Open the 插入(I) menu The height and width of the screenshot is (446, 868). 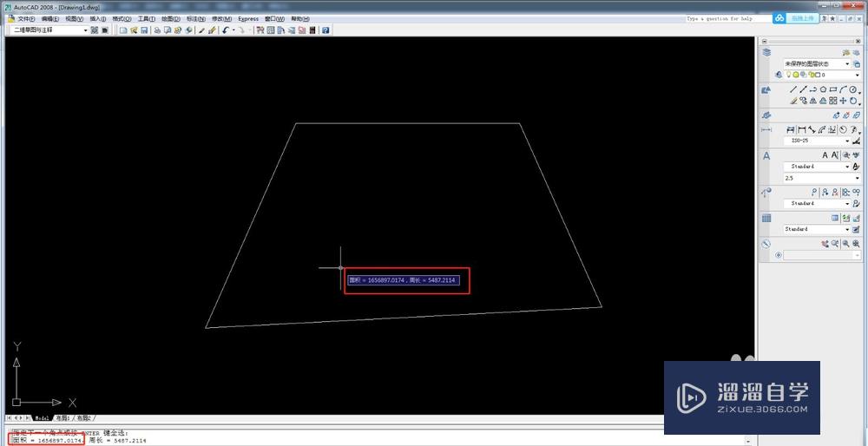pyautogui.click(x=99, y=19)
